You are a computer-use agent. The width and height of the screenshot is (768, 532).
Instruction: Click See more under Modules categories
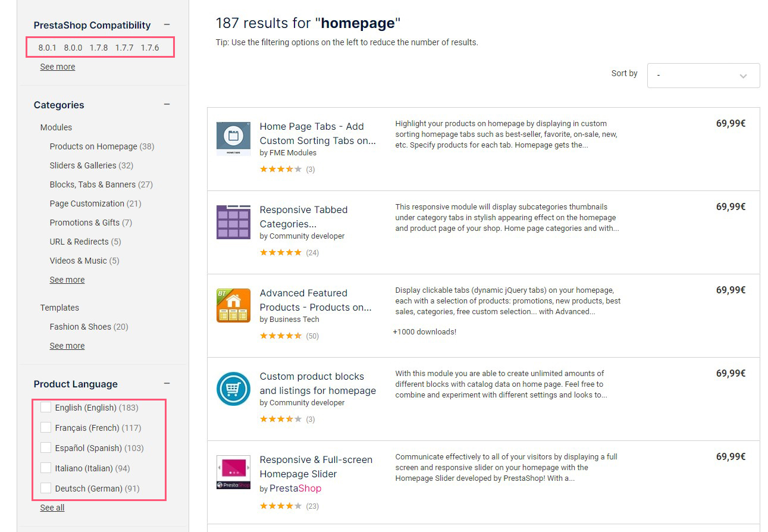(x=67, y=280)
